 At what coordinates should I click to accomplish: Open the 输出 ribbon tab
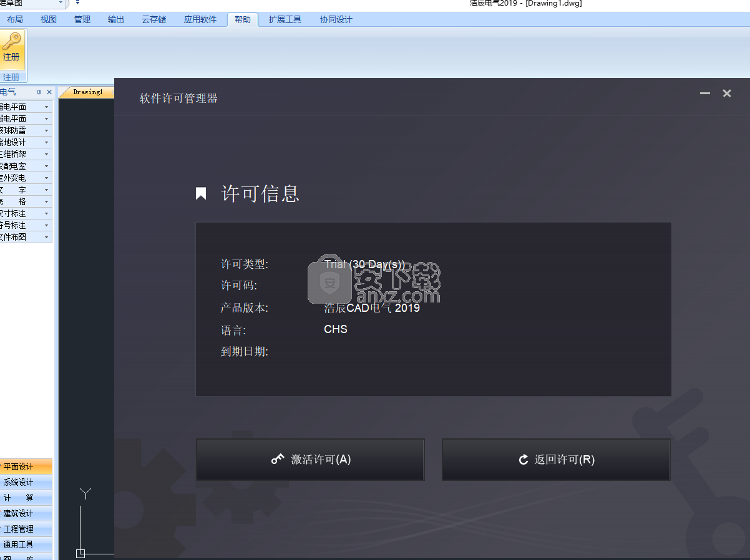(x=116, y=19)
